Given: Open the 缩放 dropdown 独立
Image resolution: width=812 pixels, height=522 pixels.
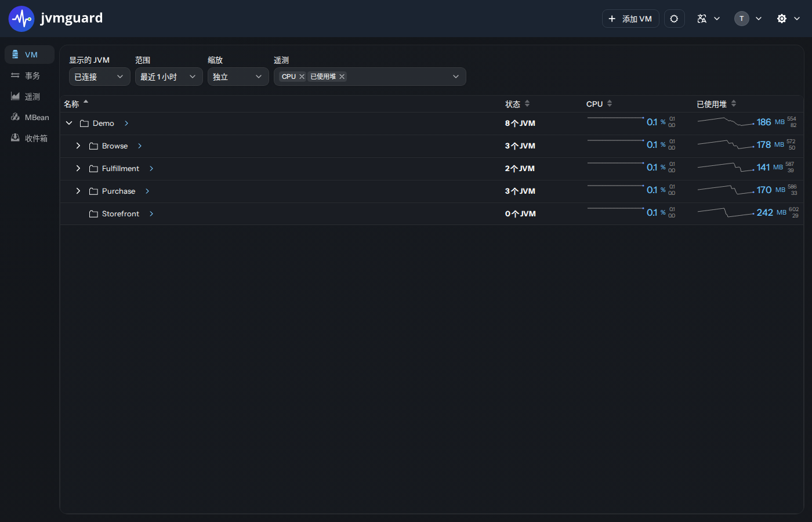Looking at the screenshot, I should pos(238,77).
